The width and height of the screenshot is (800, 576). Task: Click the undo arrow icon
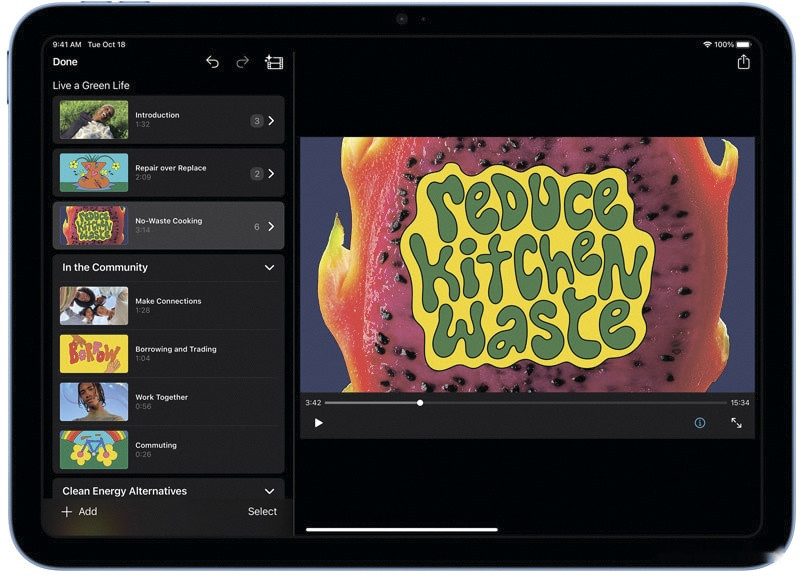212,62
